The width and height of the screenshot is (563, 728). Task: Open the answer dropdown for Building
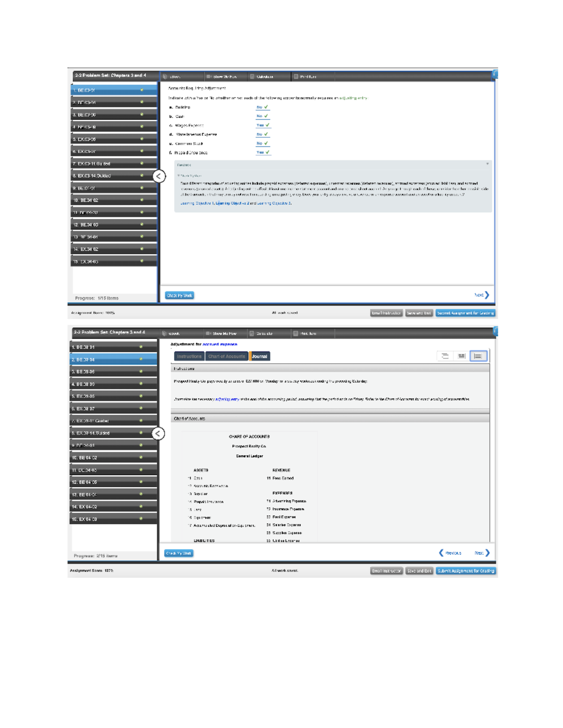pyautogui.click(x=262, y=107)
